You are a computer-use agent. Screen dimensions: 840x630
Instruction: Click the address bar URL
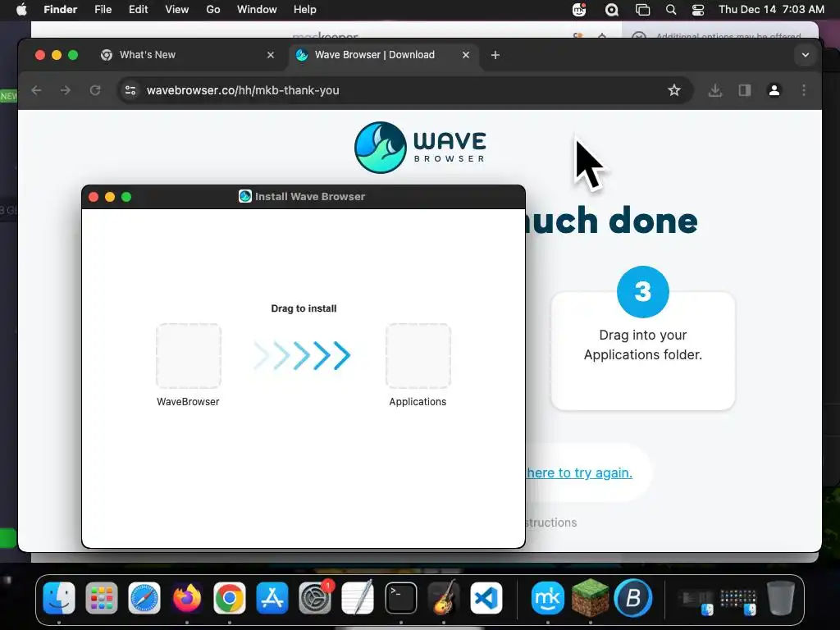pyautogui.click(x=243, y=90)
